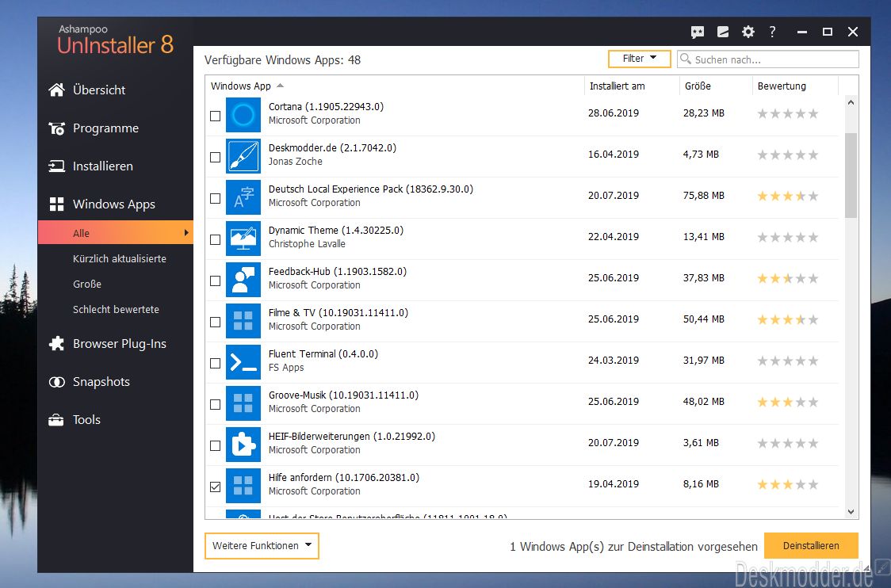
Task: Sort by the Bewertung column
Action: (x=795, y=86)
